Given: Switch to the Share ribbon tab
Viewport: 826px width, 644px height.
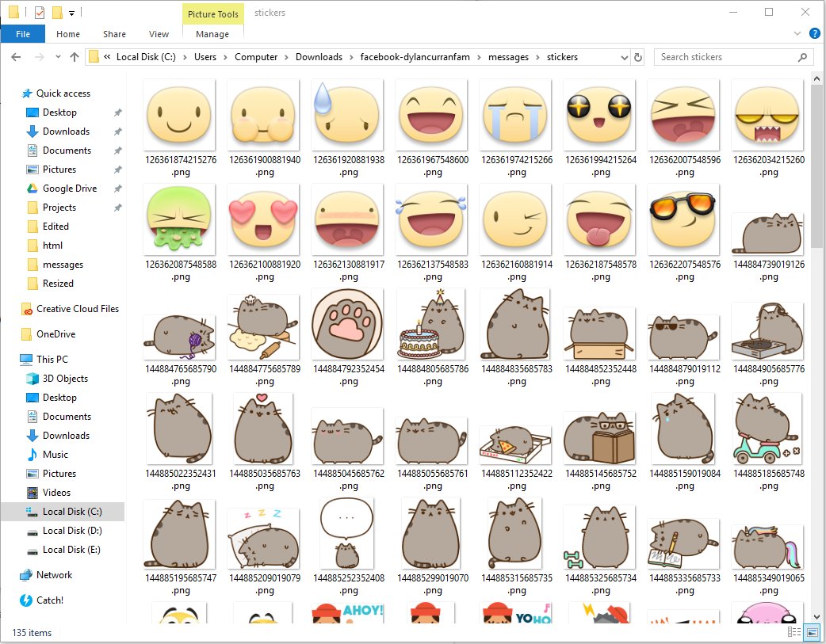Looking at the screenshot, I should tap(114, 34).
